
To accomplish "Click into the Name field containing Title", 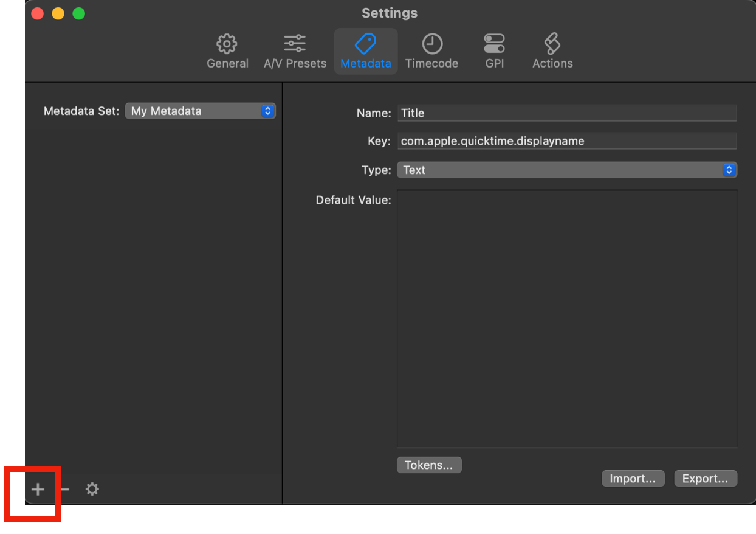I will tap(566, 113).
